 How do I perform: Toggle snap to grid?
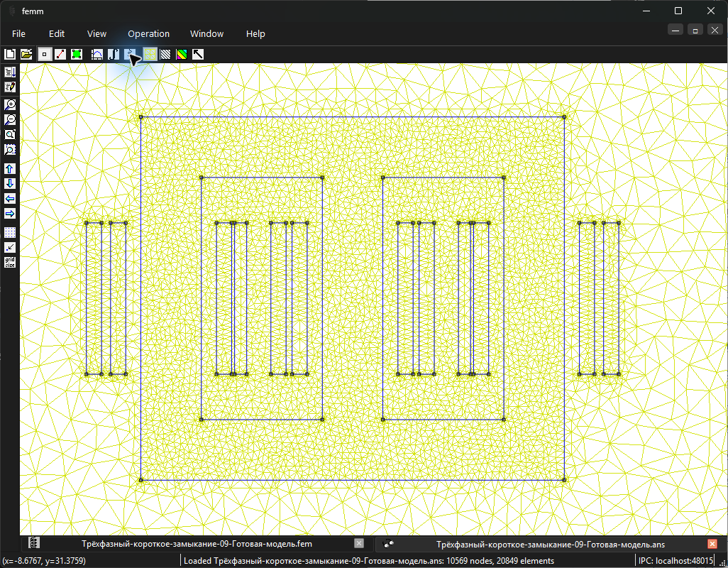point(10,248)
